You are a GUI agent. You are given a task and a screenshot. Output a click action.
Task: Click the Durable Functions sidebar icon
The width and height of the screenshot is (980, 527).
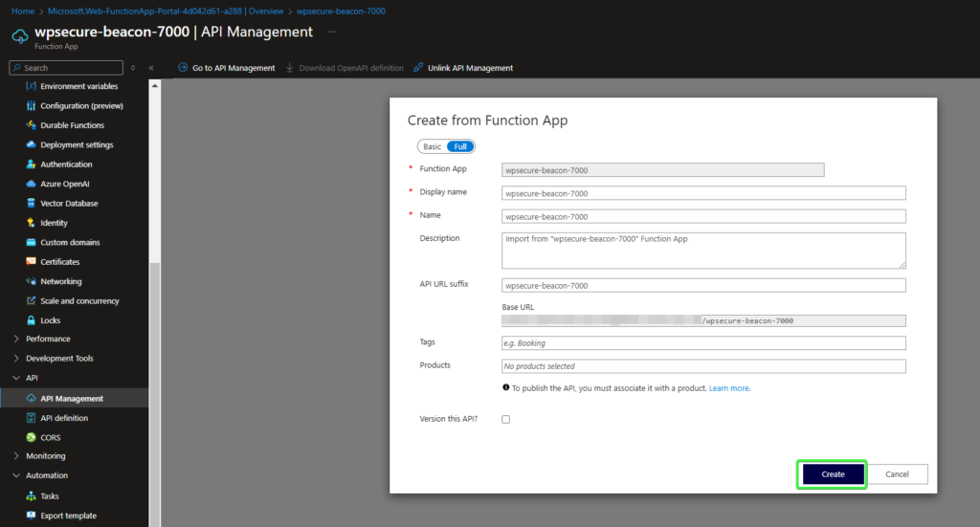(x=31, y=125)
